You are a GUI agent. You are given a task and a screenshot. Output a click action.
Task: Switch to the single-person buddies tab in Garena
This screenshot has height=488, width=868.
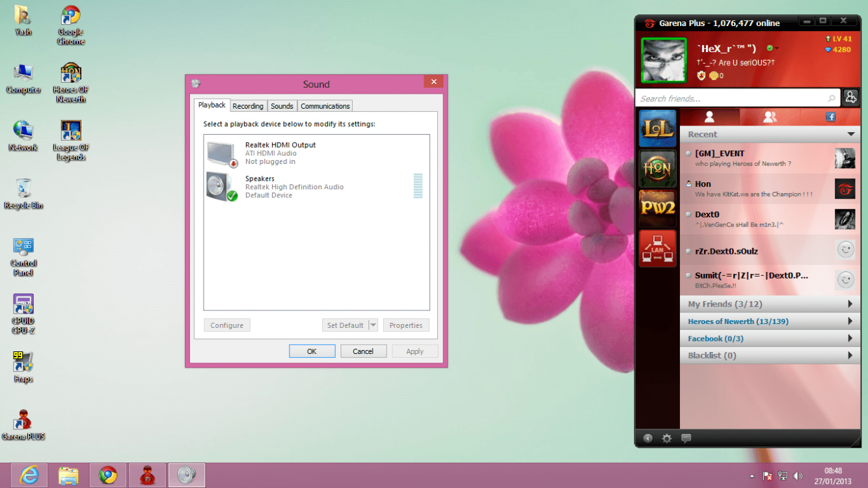710,117
